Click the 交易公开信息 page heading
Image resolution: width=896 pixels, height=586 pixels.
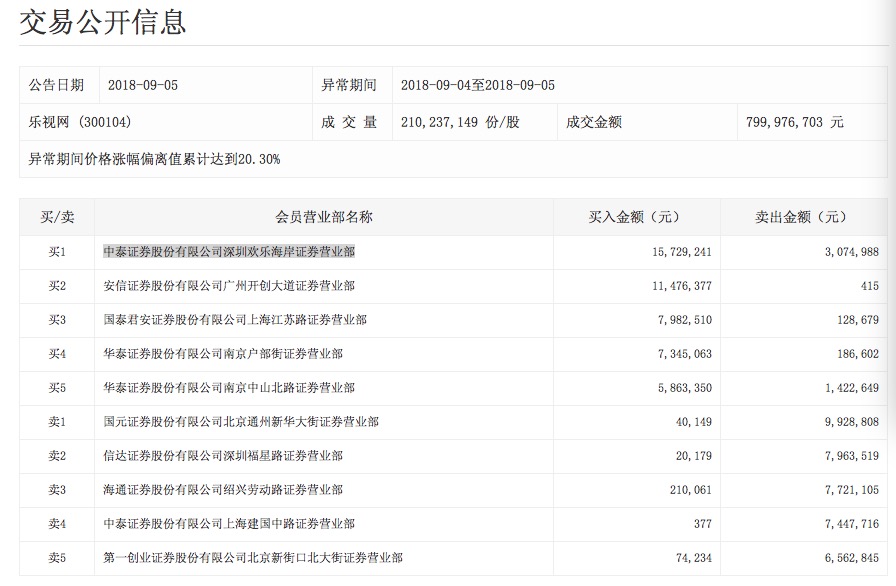point(103,21)
